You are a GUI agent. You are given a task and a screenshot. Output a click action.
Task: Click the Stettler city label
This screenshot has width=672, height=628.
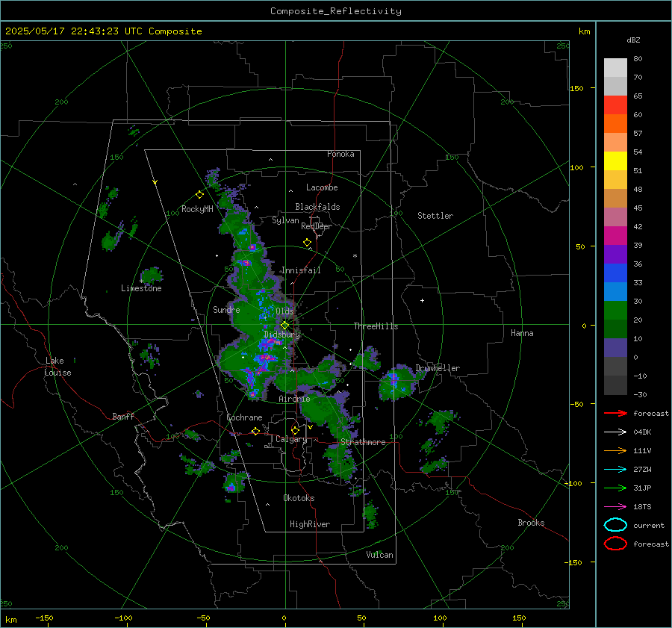point(435,216)
